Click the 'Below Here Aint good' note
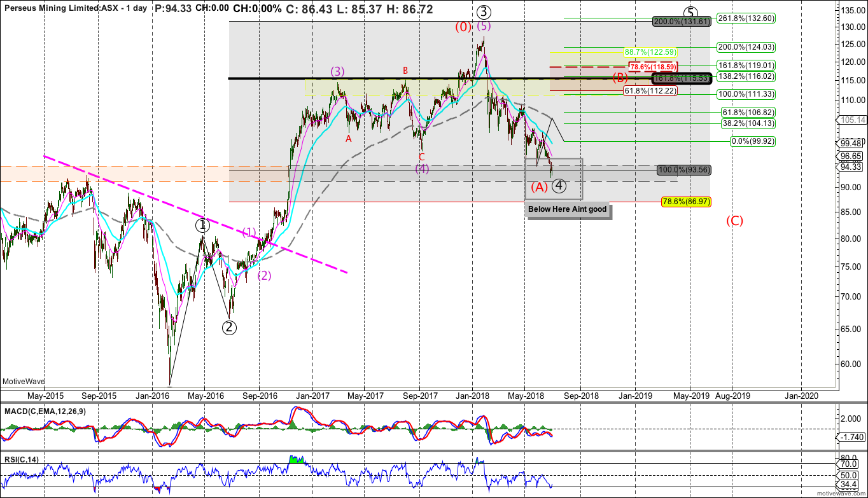Screen dimensions: 868x498 [x=567, y=209]
